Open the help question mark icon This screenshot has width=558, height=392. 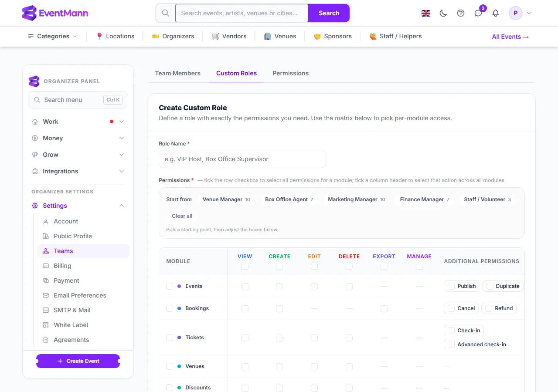pyautogui.click(x=461, y=13)
